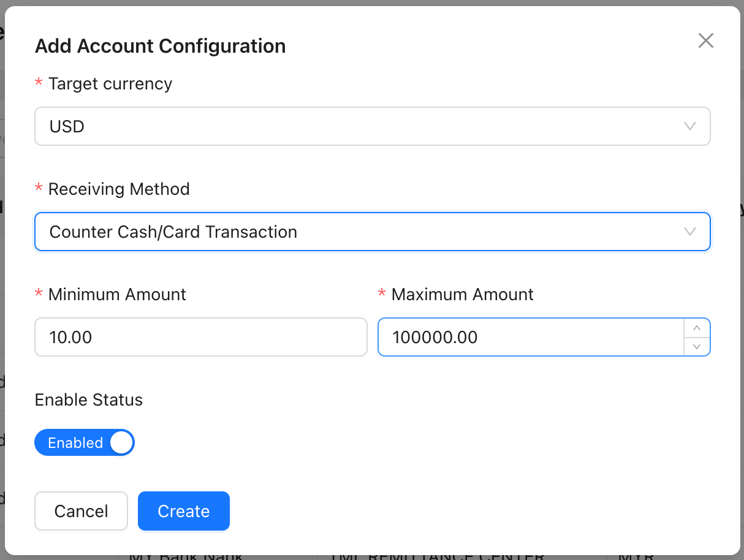Increase Maximum Amount with up arrow
The image size is (744, 560).
pyautogui.click(x=697, y=328)
